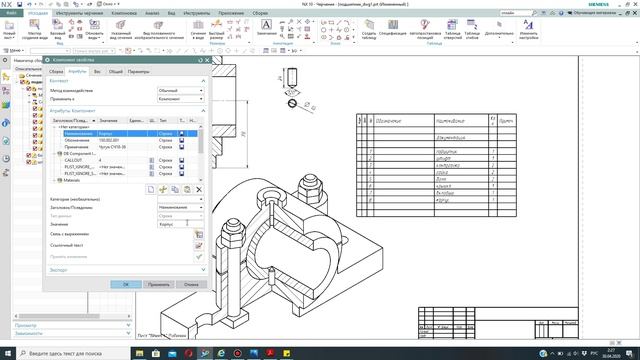The image size is (640, 360).
Task: Switch to Вес tab in dialog
Action: (97, 71)
